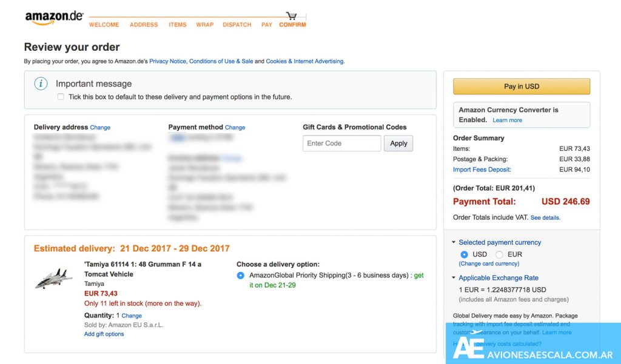
Task: Select EUR as payment currency
Action: (x=500, y=254)
